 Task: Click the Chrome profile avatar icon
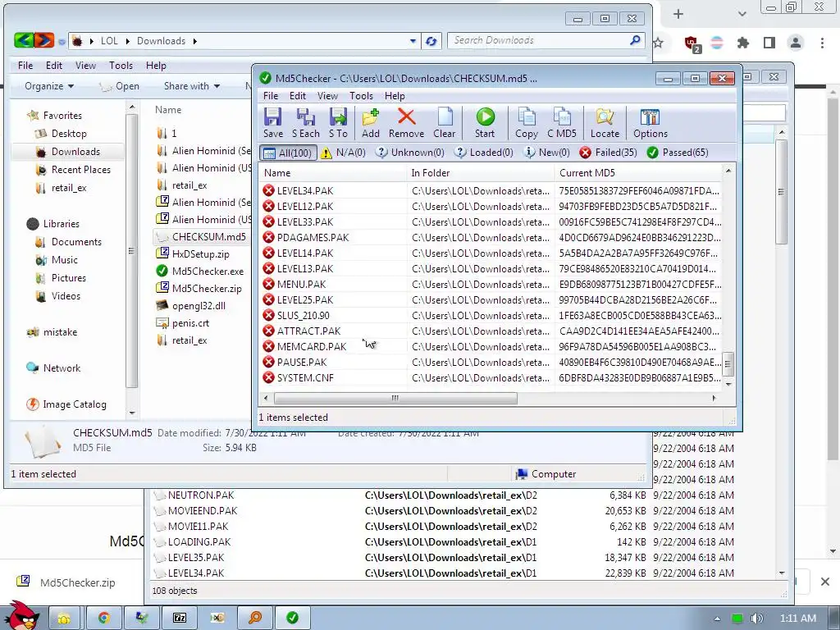796,43
